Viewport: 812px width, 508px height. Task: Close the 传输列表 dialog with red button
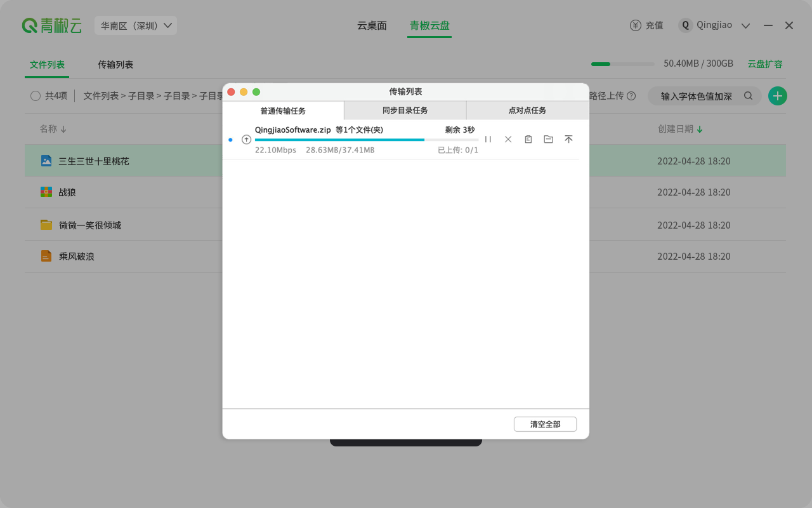tap(231, 91)
